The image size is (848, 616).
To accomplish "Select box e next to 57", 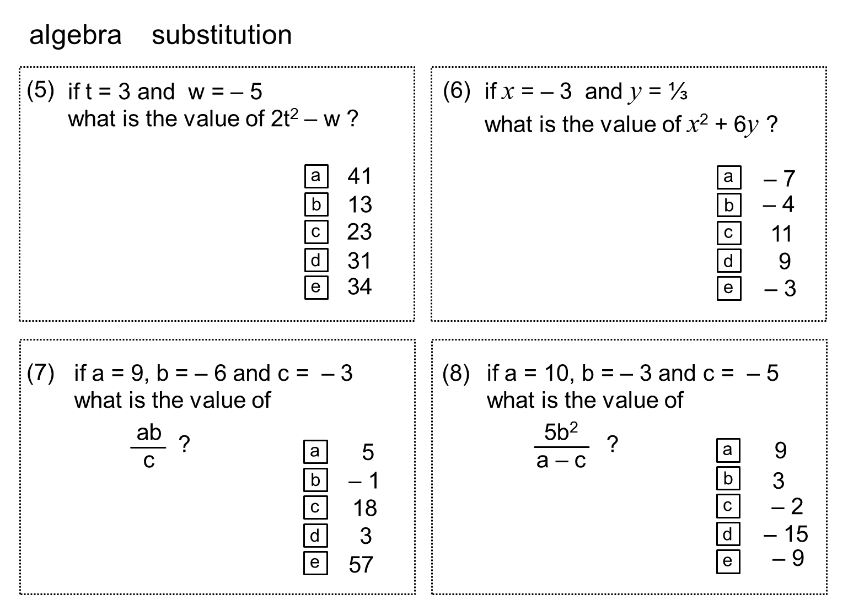I will (x=315, y=563).
